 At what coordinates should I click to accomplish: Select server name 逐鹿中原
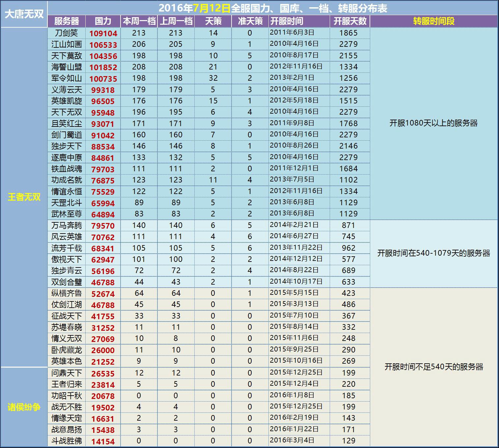pyautogui.click(x=67, y=157)
